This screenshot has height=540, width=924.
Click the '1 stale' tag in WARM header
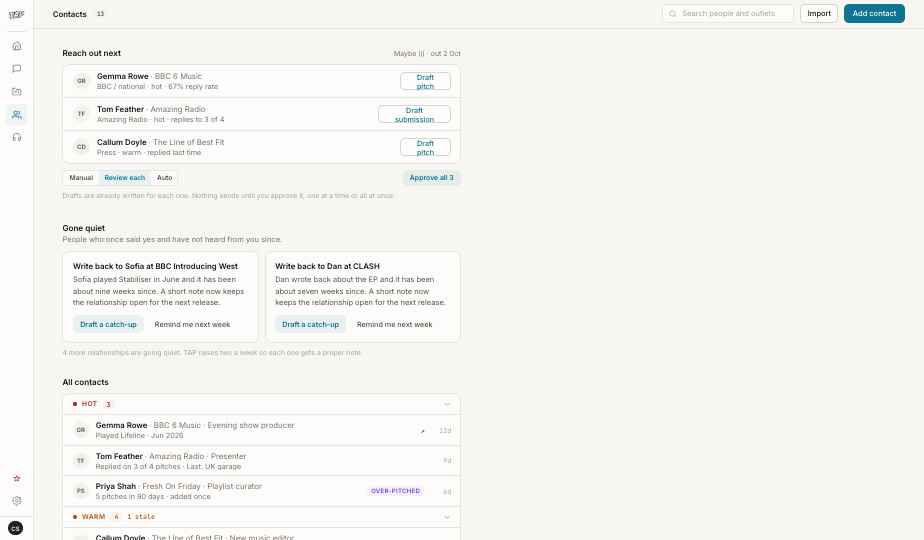141,516
